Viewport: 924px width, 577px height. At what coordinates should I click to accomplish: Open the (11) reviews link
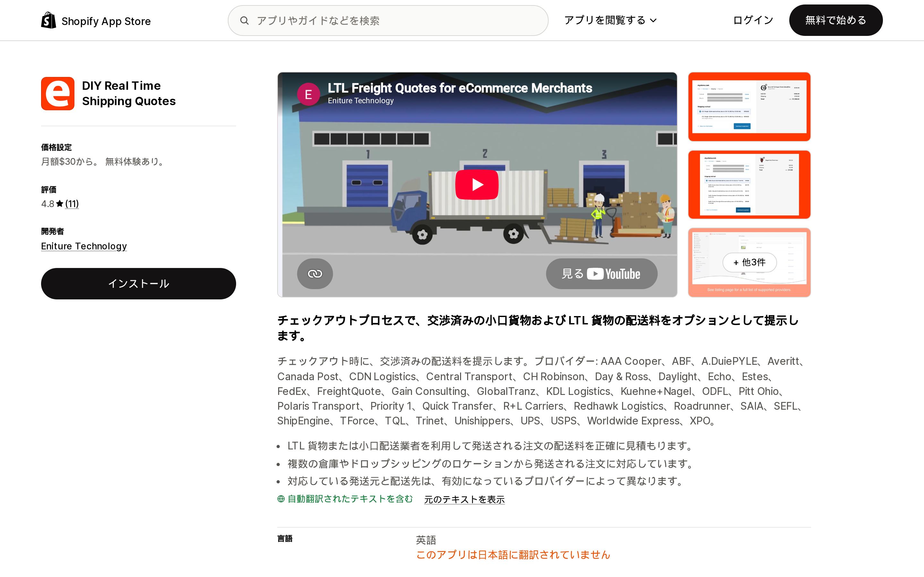pos(72,204)
